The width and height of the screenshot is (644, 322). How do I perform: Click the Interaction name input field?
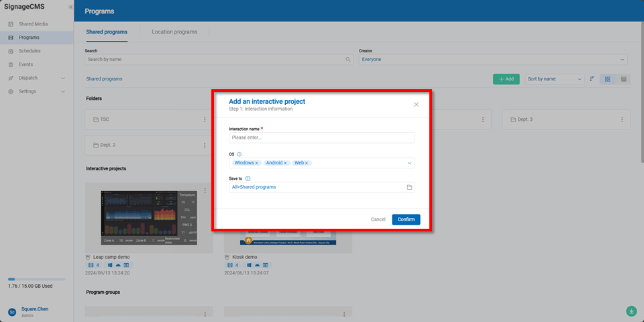321,138
